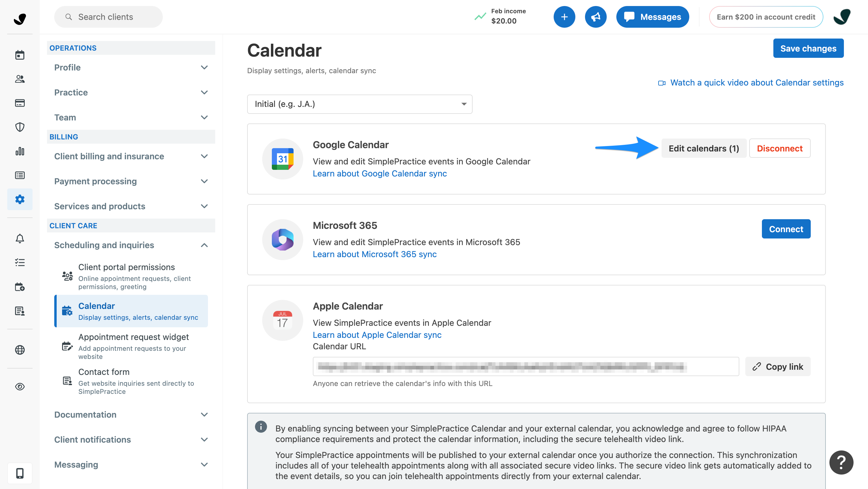The height and width of the screenshot is (489, 868).
Task: Open the mobile phone icon
Action: click(x=20, y=473)
